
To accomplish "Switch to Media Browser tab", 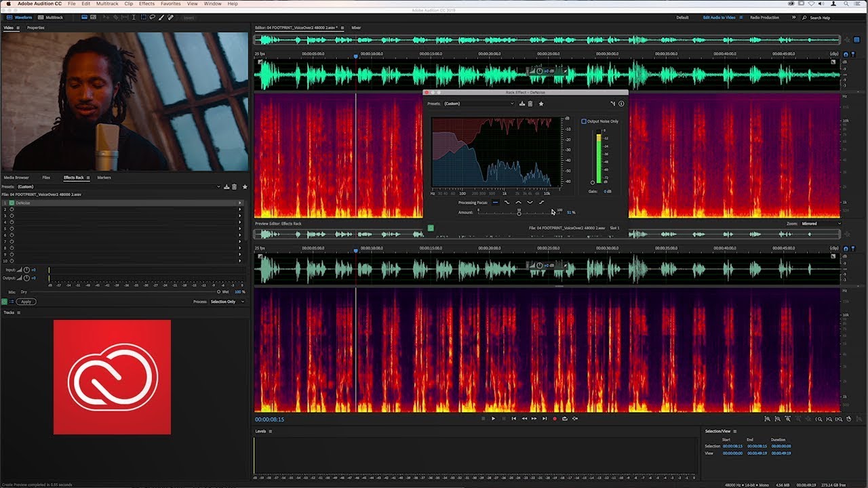I will [16, 178].
